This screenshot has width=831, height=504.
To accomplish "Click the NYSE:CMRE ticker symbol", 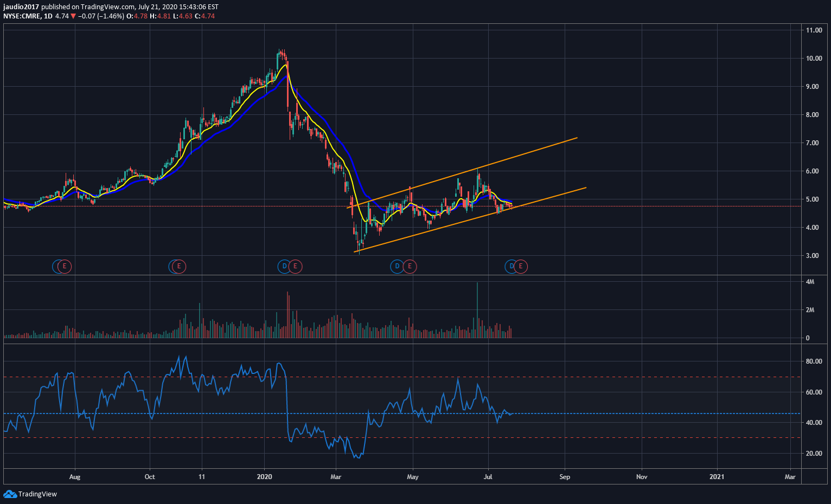I will point(22,16).
